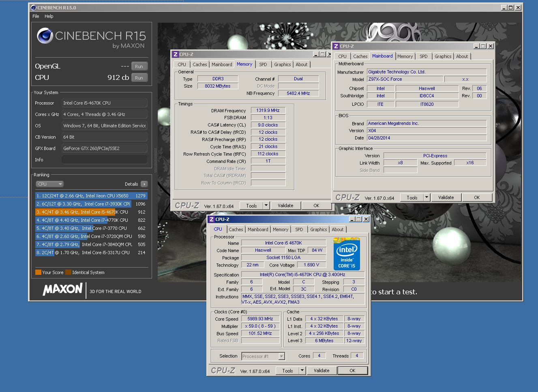Click the Bus Speed value 101.52 MHz
Viewport: 538px width, 392px height.
[x=260, y=333]
